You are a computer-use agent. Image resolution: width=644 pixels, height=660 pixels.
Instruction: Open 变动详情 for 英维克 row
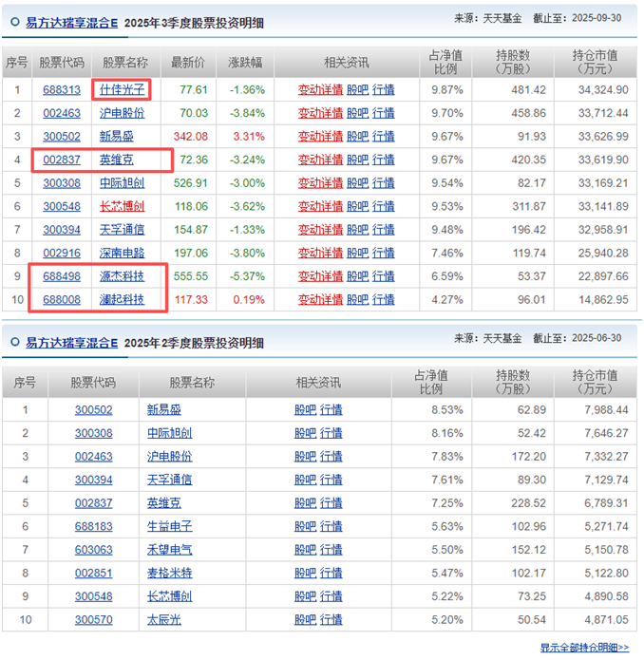320,160
